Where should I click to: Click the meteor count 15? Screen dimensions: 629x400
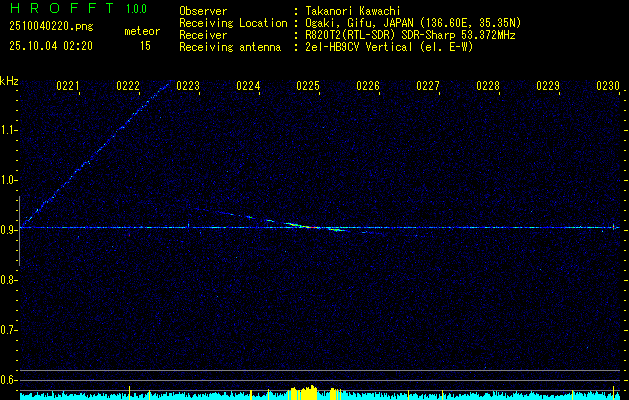(x=145, y=46)
